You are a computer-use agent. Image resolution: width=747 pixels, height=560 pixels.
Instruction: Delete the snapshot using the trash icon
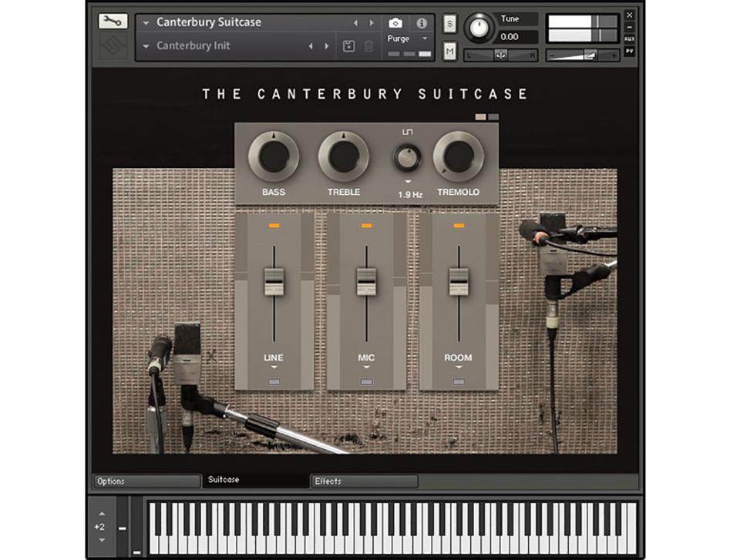(368, 45)
